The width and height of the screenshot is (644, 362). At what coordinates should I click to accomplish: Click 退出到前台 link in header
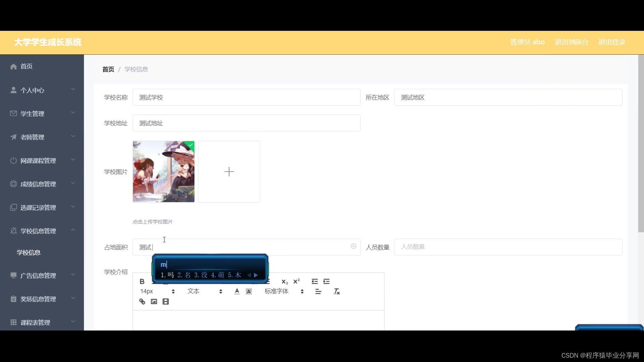(571, 42)
